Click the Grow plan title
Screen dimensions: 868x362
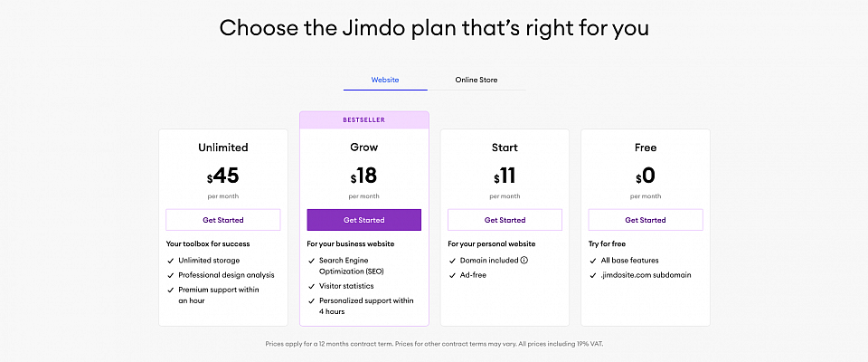tap(363, 147)
